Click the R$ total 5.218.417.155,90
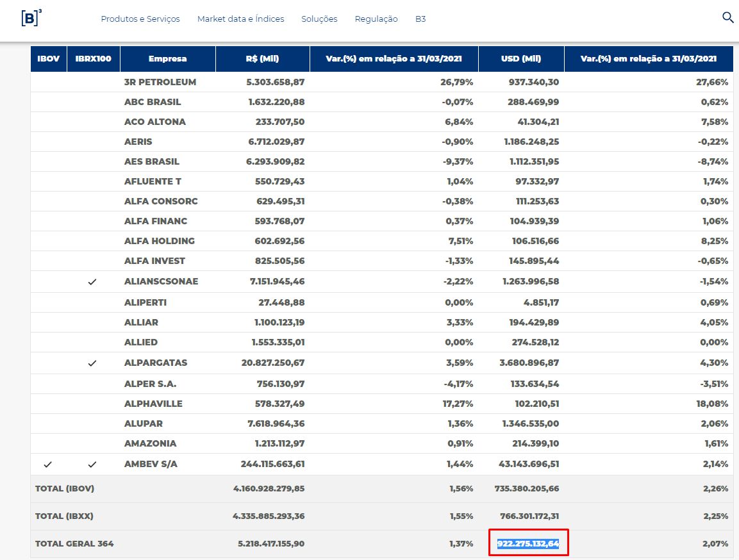The width and height of the screenshot is (739, 560). pyautogui.click(x=272, y=543)
